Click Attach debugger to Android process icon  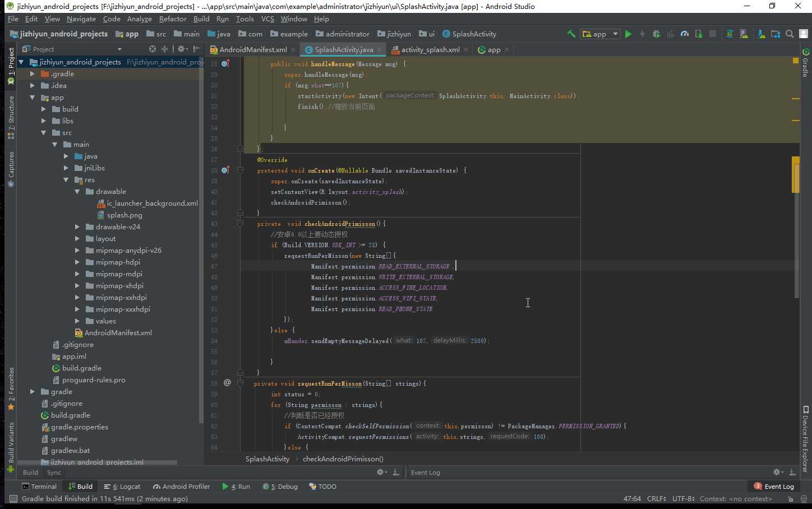[699, 34]
